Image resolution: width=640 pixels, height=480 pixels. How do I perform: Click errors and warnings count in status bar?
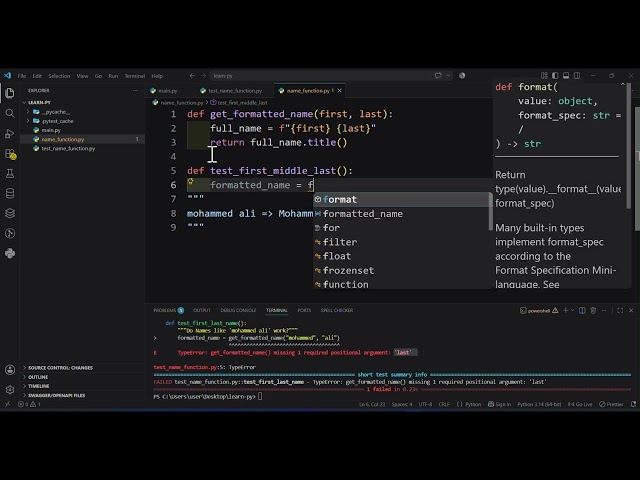[29, 404]
